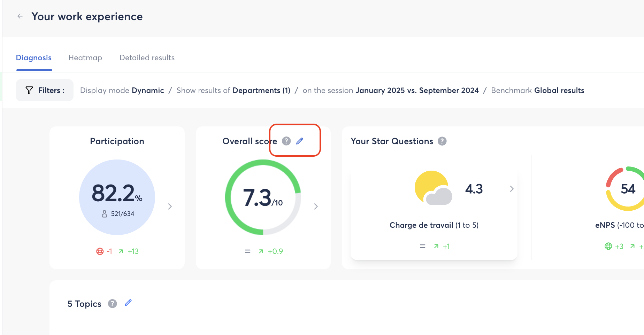Switch to the Heatmap tab
644x335 pixels.
point(85,58)
